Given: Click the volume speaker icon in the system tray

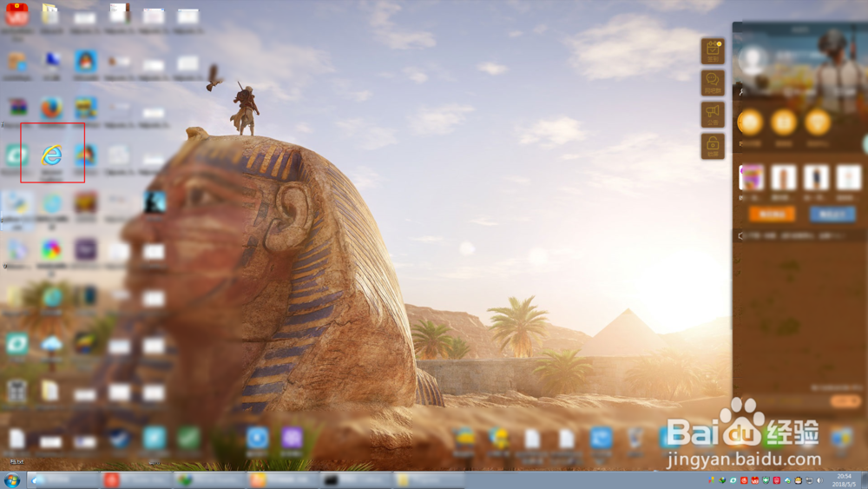Looking at the screenshot, I should (x=820, y=480).
